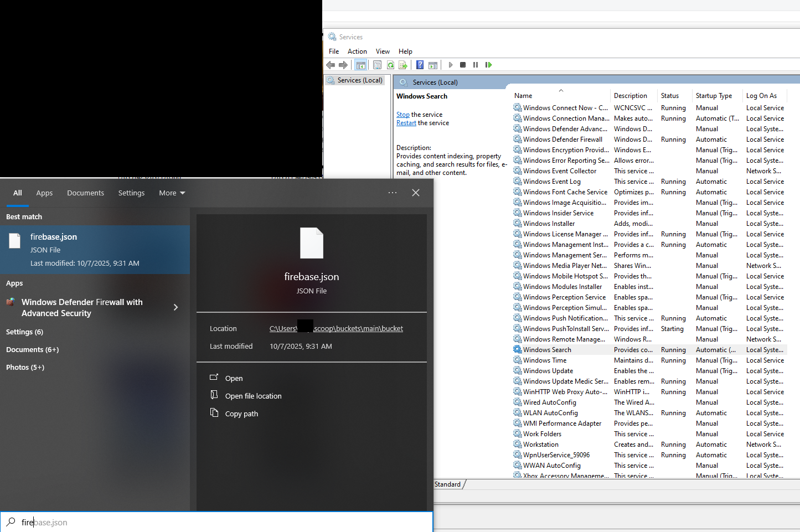
Task: Click the gear icon beside Windows Update
Action: coord(518,370)
